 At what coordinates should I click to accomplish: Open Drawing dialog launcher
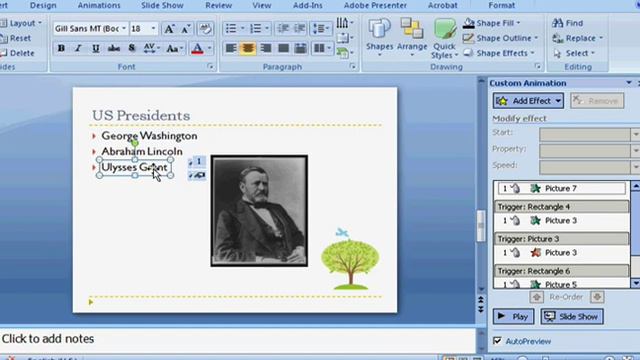[x=538, y=67]
